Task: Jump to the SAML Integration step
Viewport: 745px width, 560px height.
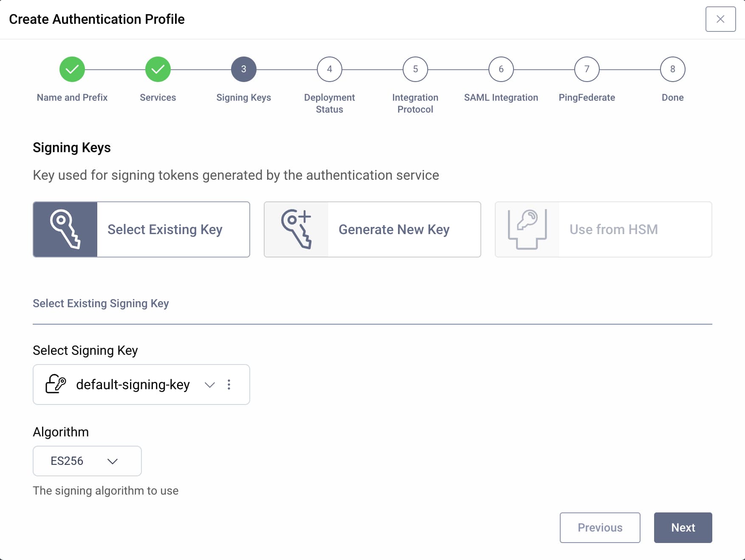Action: point(501,69)
